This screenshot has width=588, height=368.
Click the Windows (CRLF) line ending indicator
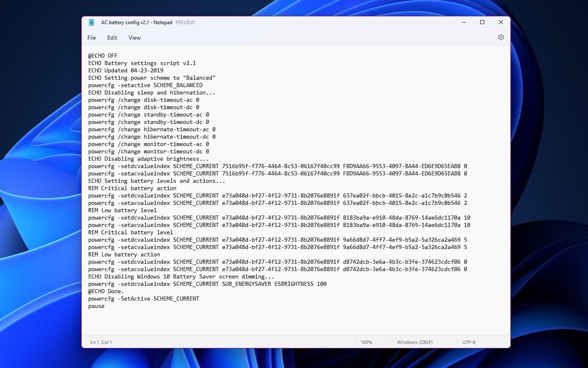pyautogui.click(x=414, y=342)
